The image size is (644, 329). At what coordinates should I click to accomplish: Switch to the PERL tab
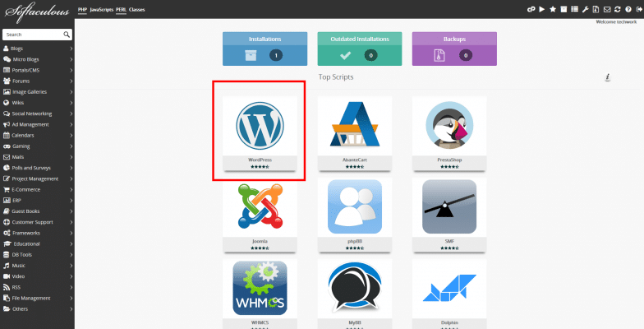point(121,9)
